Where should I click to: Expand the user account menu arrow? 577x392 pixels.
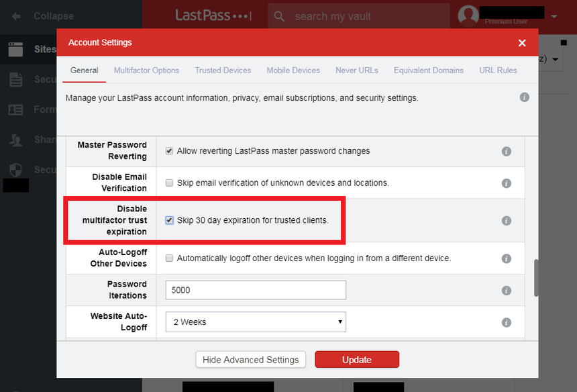(554, 16)
